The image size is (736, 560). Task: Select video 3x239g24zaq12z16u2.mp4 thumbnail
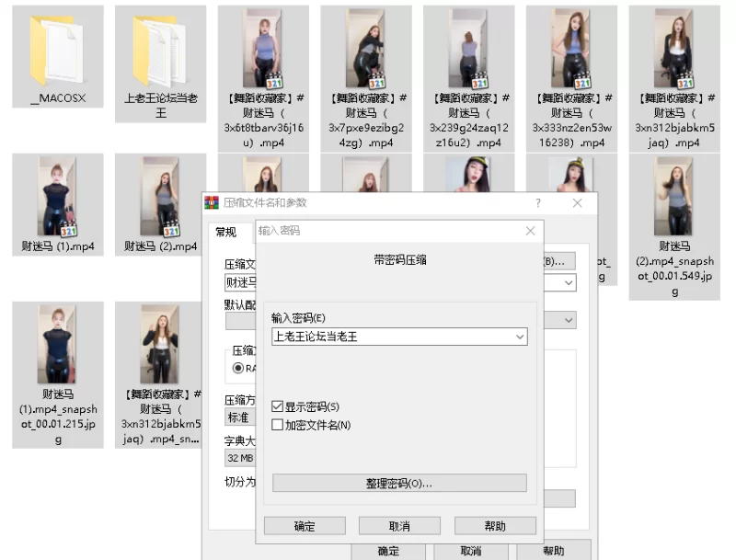click(468, 49)
